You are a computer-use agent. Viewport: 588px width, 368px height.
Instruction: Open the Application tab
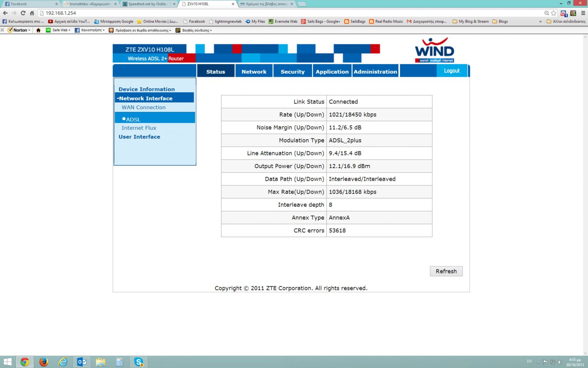tap(332, 71)
